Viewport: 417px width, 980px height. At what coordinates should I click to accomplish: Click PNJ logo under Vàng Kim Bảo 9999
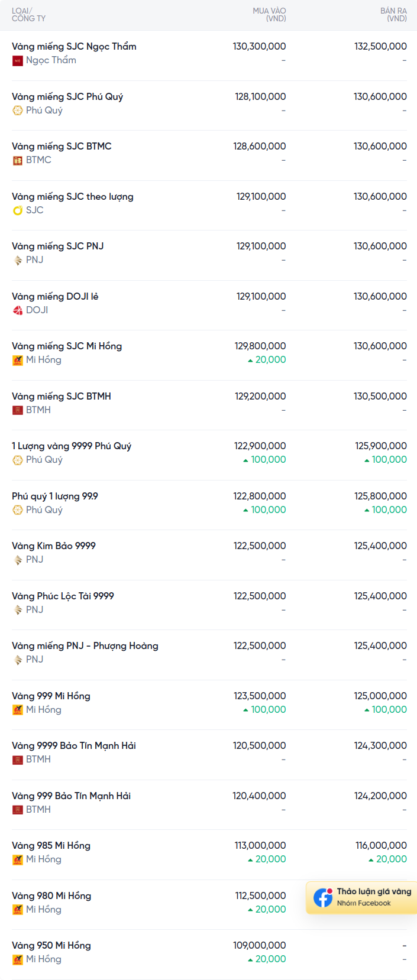pyautogui.click(x=18, y=560)
